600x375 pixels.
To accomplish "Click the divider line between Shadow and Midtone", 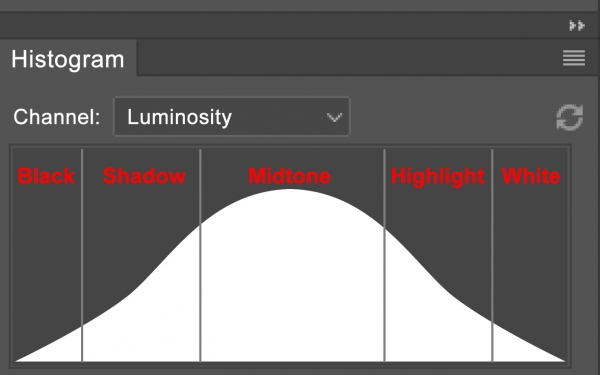I will (200, 255).
